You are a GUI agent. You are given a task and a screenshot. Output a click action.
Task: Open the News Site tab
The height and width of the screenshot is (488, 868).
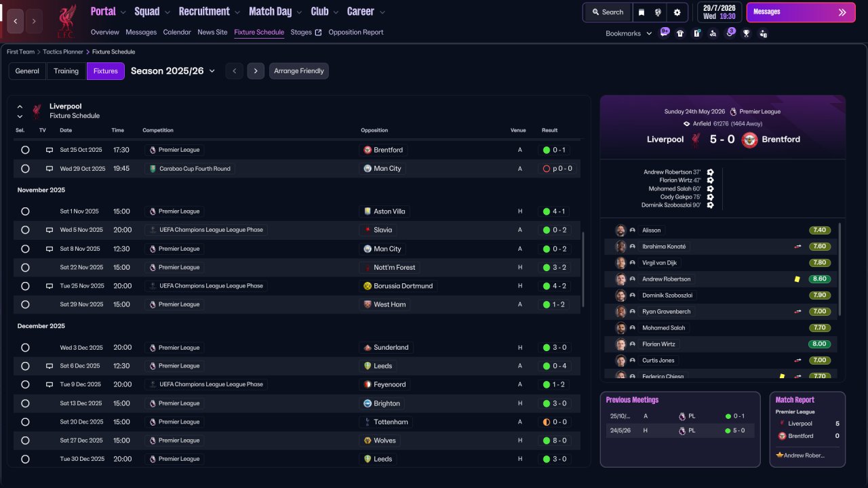click(x=212, y=32)
